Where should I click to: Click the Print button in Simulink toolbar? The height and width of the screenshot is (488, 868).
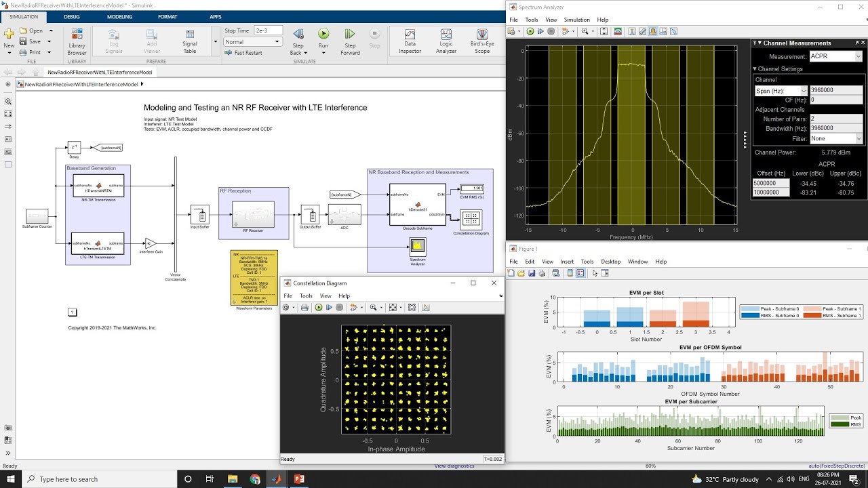(31, 52)
